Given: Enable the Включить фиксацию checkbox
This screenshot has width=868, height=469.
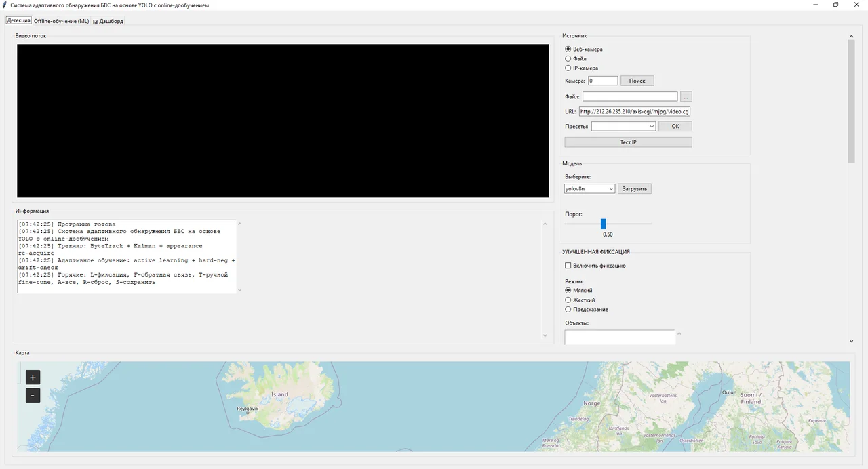Looking at the screenshot, I should click(568, 266).
